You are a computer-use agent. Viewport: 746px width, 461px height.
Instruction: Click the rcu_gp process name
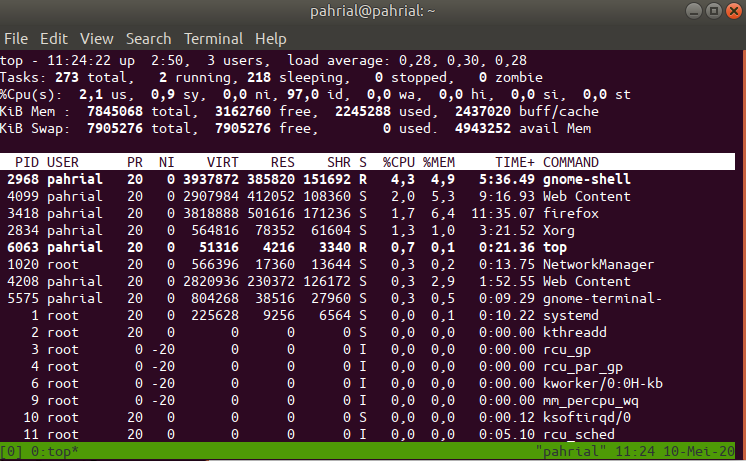pyautogui.click(x=567, y=350)
